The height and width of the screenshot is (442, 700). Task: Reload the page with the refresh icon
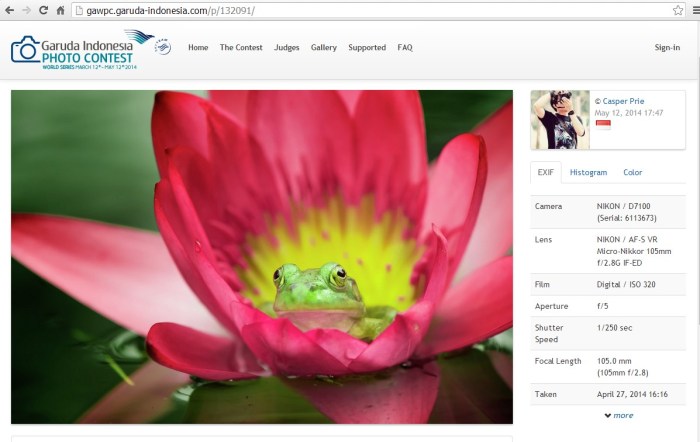tap(43, 10)
